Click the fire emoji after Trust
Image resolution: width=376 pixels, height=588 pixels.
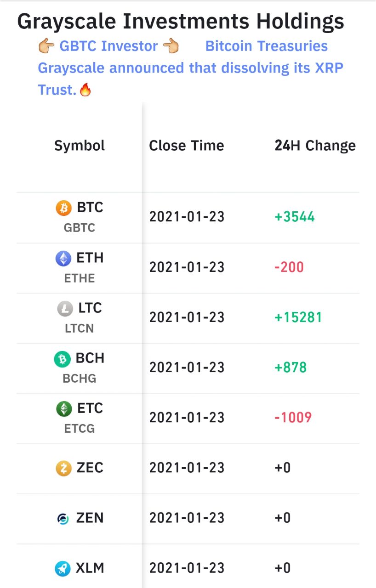pos(85,90)
